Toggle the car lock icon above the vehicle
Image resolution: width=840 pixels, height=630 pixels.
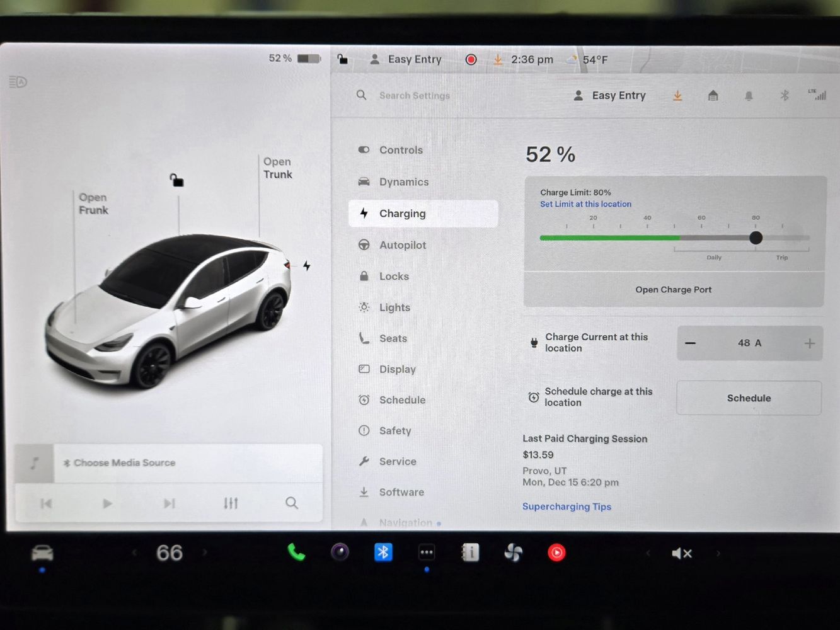coord(177,181)
